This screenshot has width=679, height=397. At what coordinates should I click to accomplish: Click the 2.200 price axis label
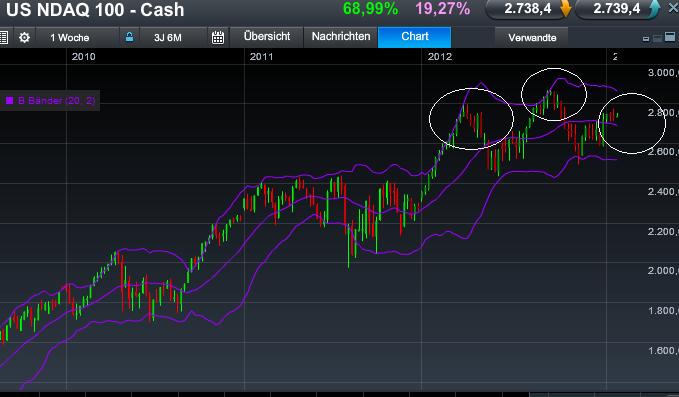[663, 232]
